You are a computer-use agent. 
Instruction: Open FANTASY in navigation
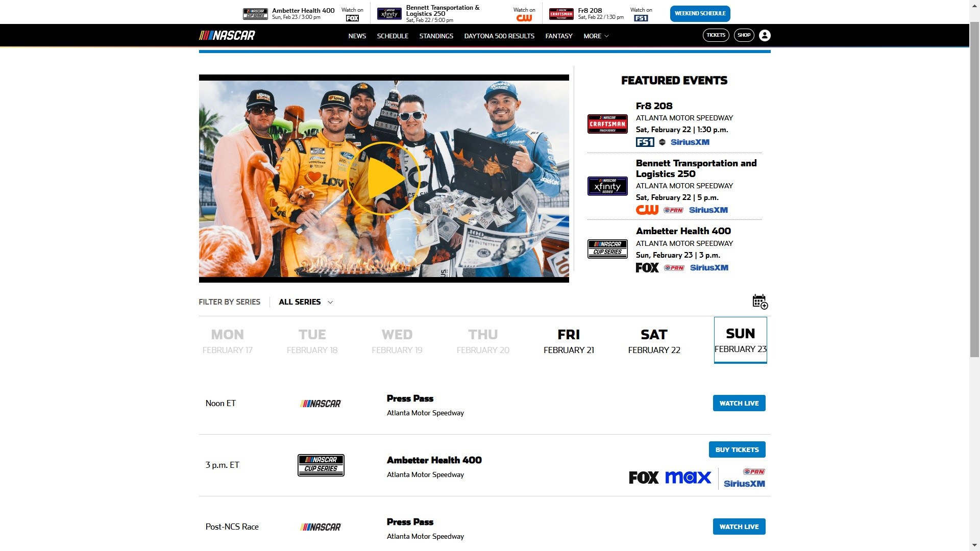tap(559, 36)
